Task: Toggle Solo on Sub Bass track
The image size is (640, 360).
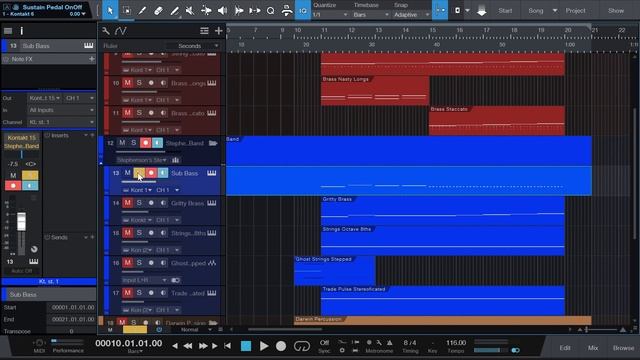Action: click(x=139, y=173)
